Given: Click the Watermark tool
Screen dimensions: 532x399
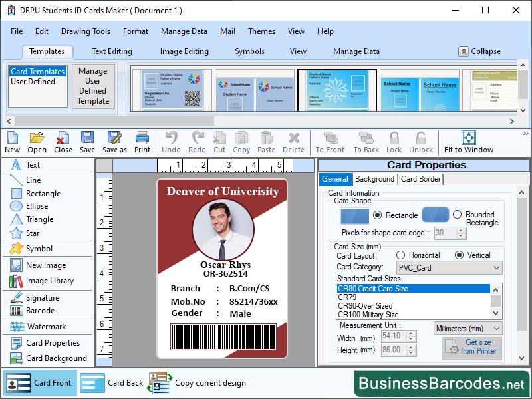Looking at the screenshot, I should [41, 327].
